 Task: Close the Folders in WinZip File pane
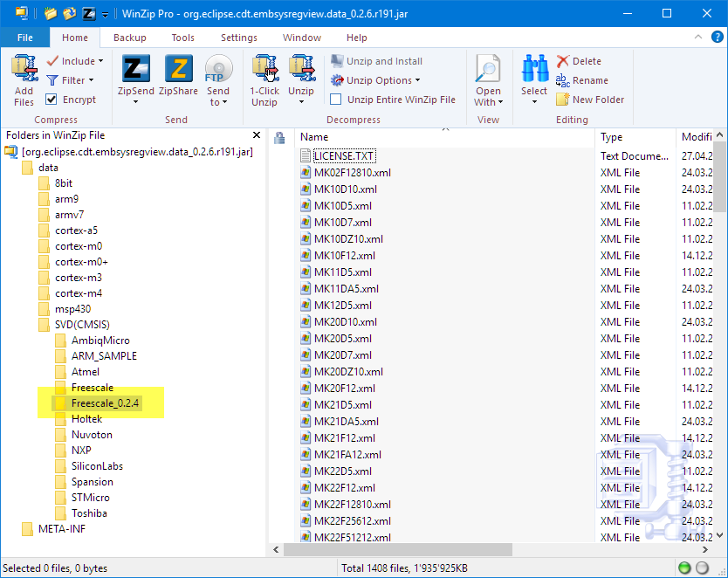pyautogui.click(x=257, y=135)
